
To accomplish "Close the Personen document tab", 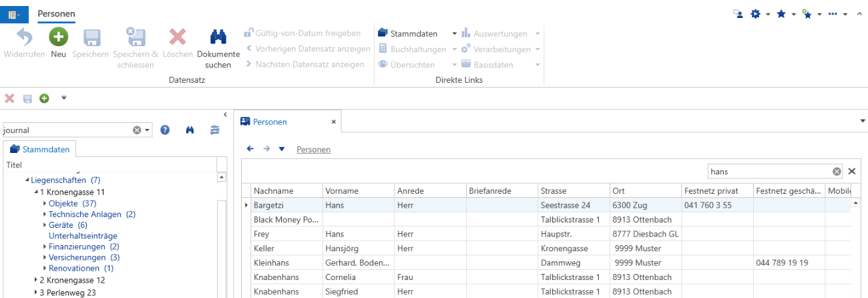I will point(334,122).
